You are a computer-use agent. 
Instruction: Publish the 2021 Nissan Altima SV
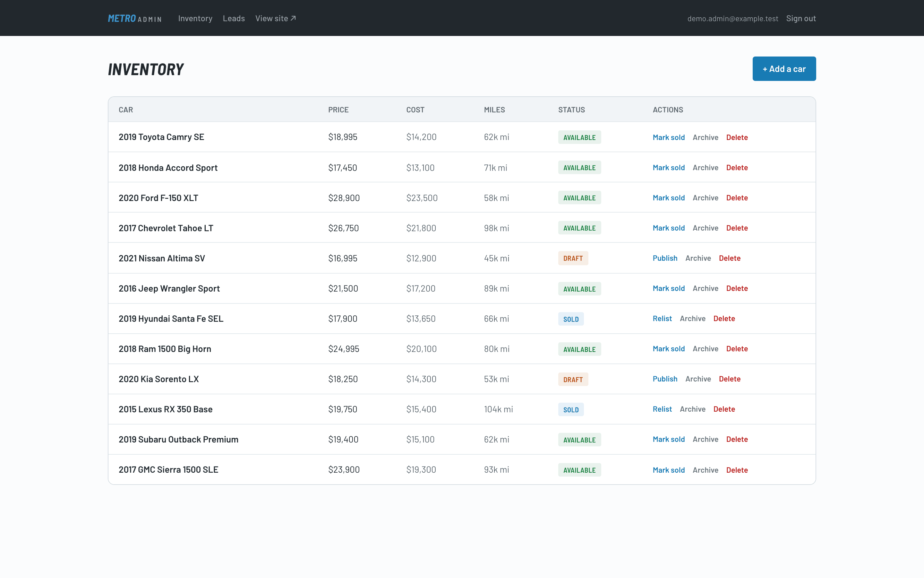click(665, 258)
